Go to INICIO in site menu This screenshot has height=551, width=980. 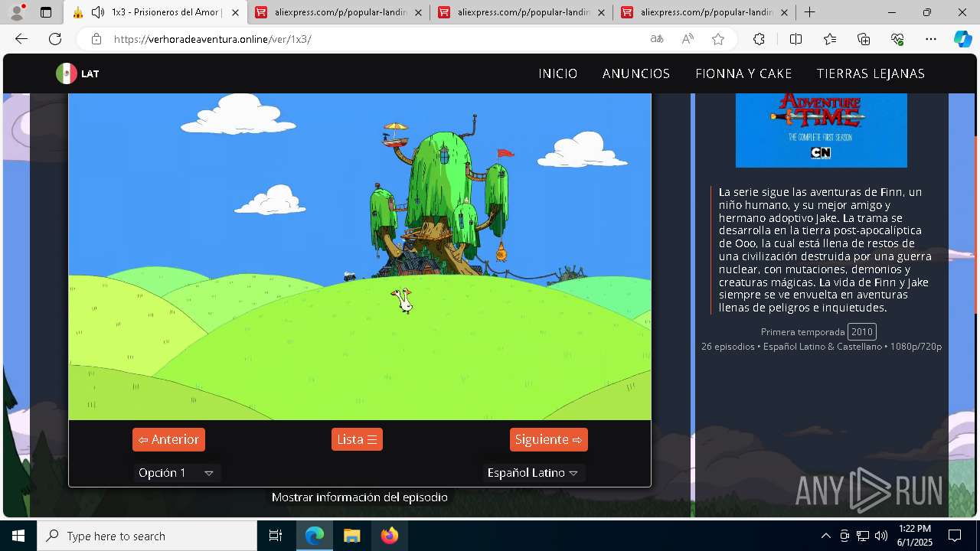coord(558,73)
